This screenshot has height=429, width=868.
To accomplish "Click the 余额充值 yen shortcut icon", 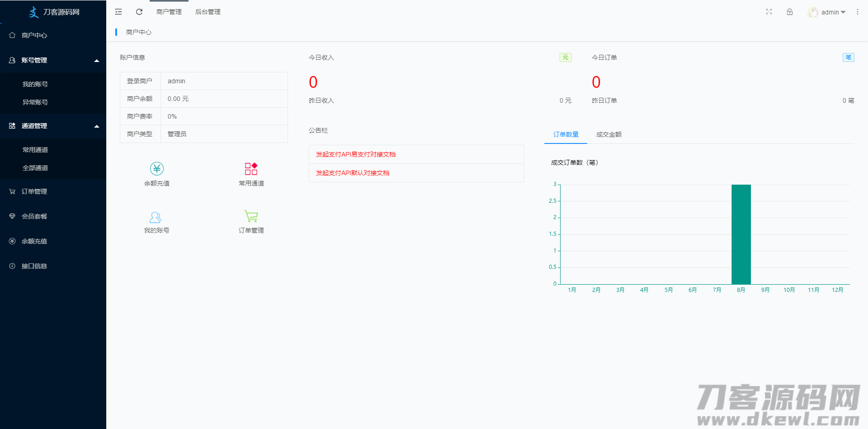I will click(x=157, y=169).
